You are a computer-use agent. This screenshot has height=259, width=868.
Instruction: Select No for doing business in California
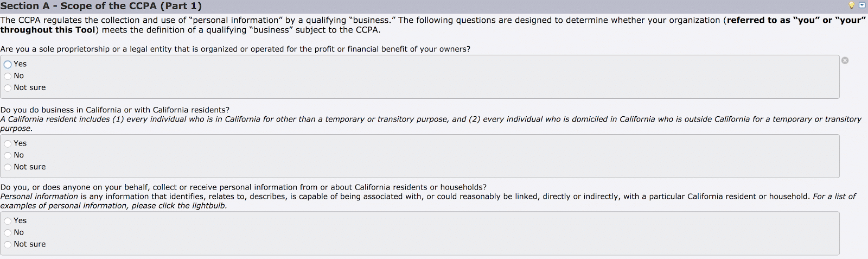[x=8, y=155]
